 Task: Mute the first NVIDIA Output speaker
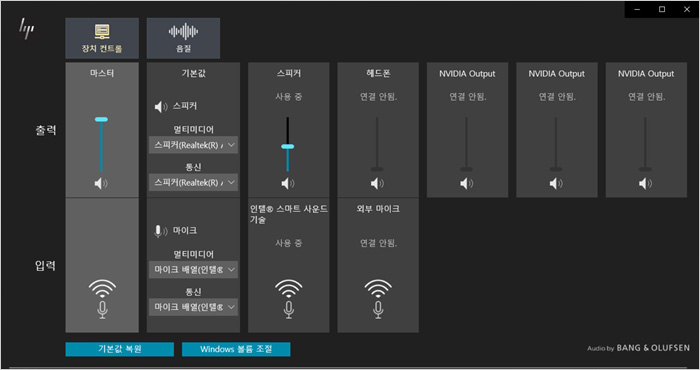click(467, 183)
